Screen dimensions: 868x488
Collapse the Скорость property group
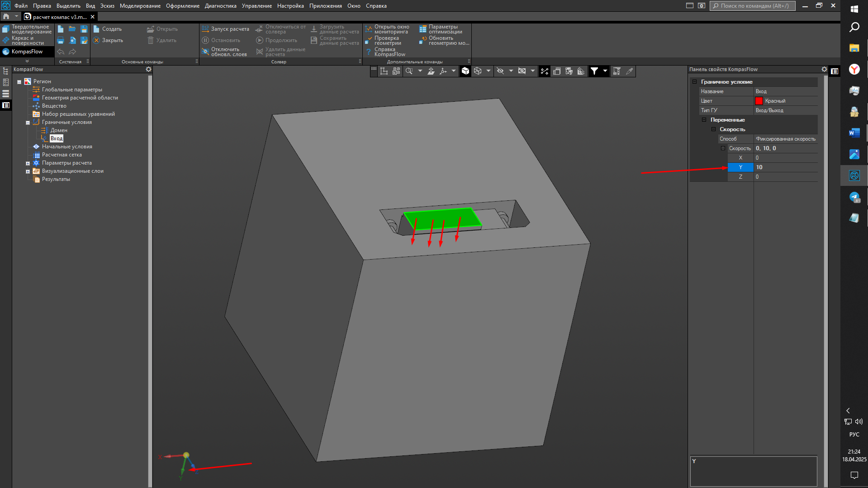(713, 129)
